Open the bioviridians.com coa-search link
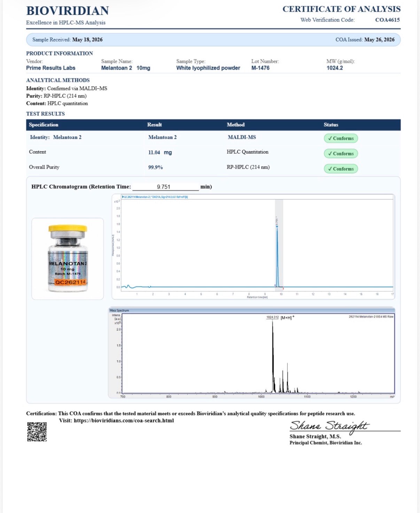420x513 pixels. pos(124,421)
